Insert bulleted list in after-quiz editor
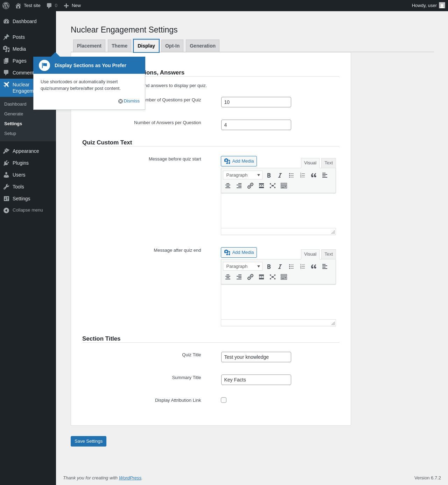This screenshot has height=485, width=448. pyautogui.click(x=291, y=266)
